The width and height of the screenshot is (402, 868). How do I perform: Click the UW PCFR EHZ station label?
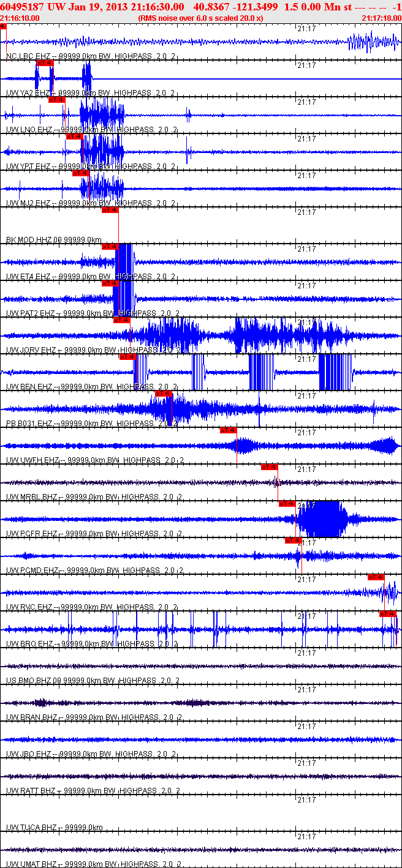click(x=94, y=534)
